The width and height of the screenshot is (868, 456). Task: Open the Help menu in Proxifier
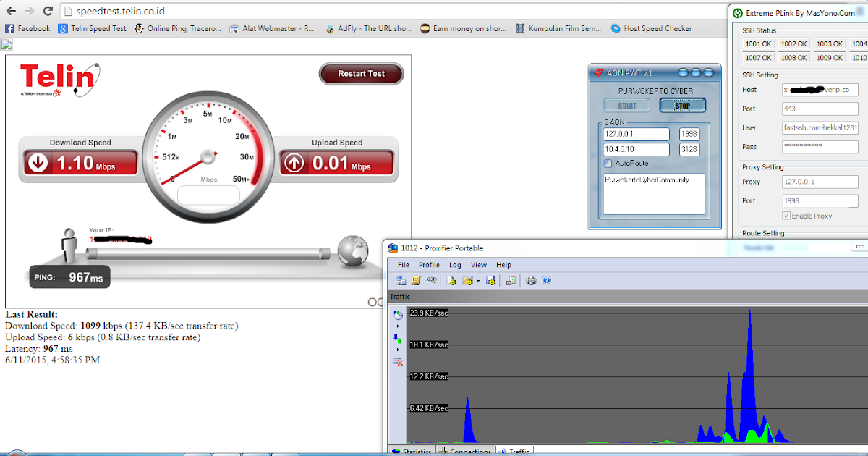[x=503, y=265]
